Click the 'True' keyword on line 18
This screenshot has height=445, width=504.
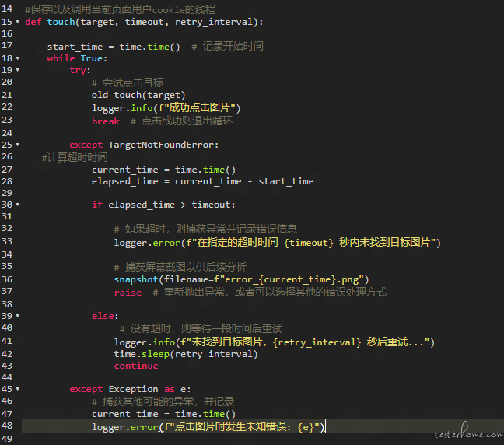point(92,58)
